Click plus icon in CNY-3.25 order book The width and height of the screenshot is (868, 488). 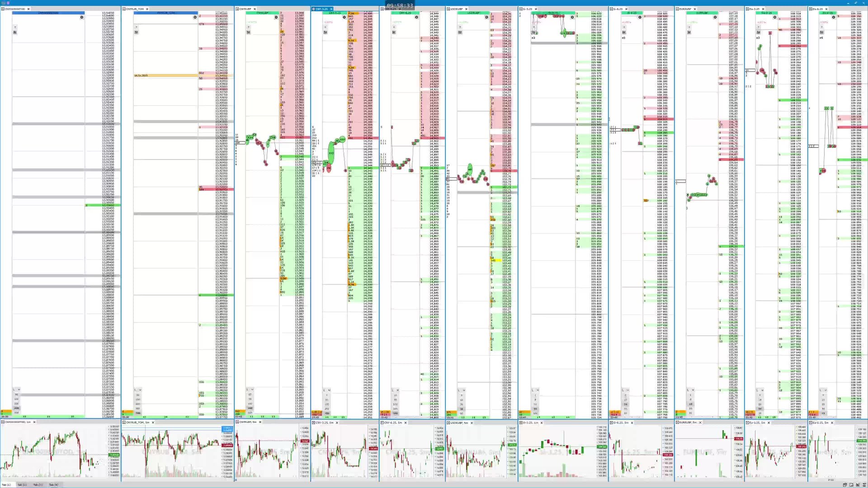[x=325, y=27]
